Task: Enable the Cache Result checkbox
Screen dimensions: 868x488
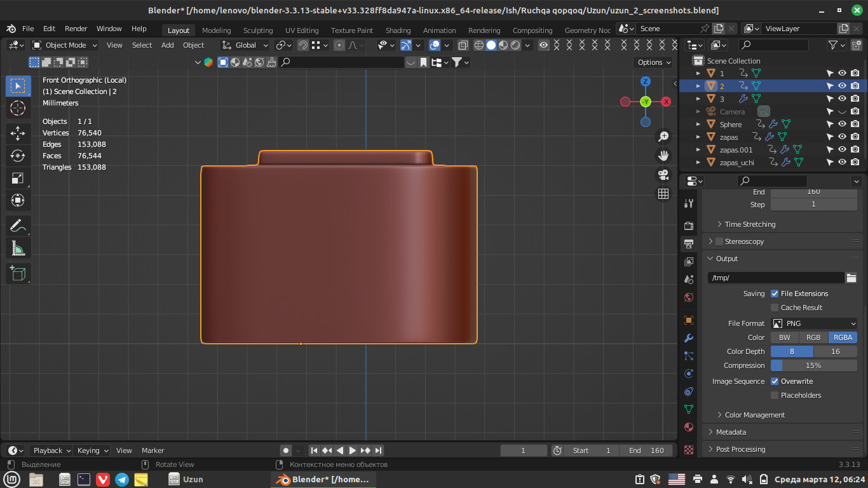Action: point(775,308)
